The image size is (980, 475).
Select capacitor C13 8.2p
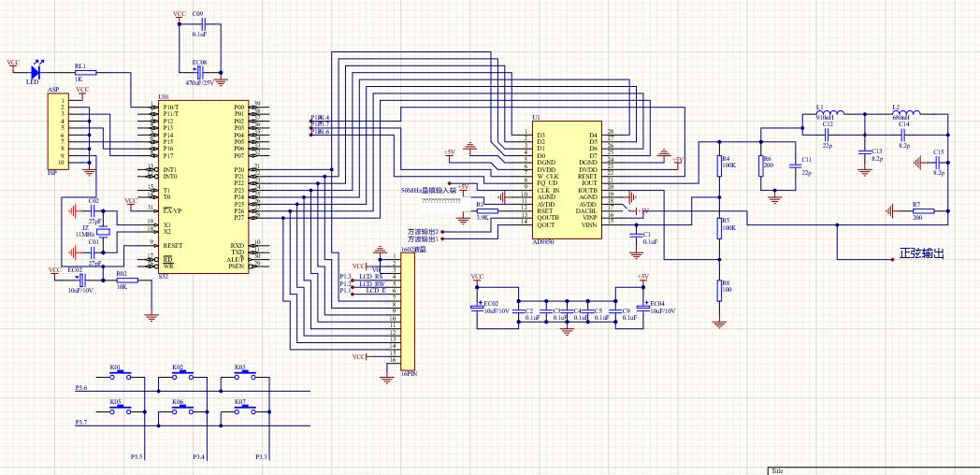(864, 151)
